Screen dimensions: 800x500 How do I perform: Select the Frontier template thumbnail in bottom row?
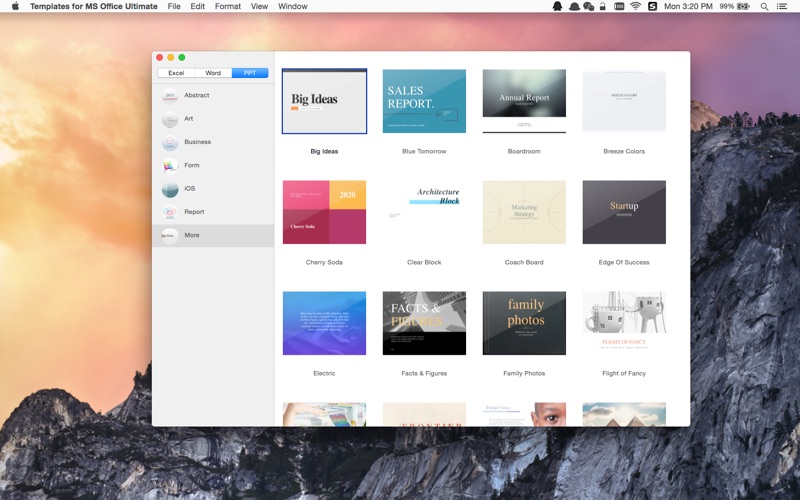424,414
